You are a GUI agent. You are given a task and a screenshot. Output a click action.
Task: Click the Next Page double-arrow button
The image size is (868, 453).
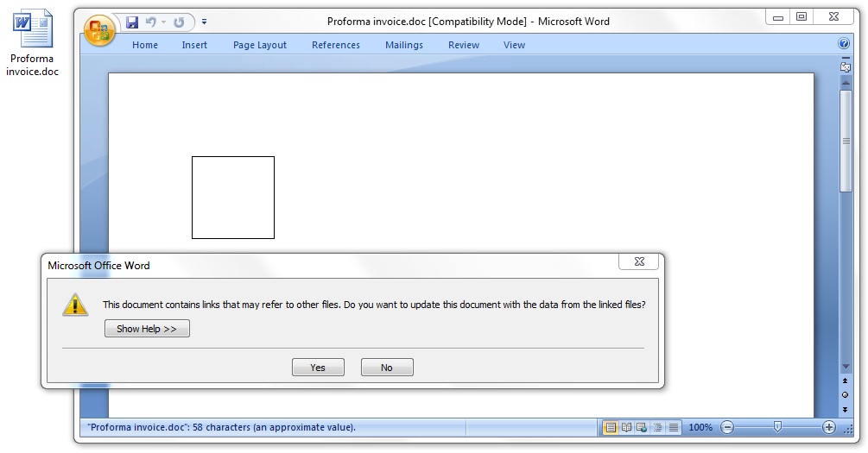coord(846,410)
